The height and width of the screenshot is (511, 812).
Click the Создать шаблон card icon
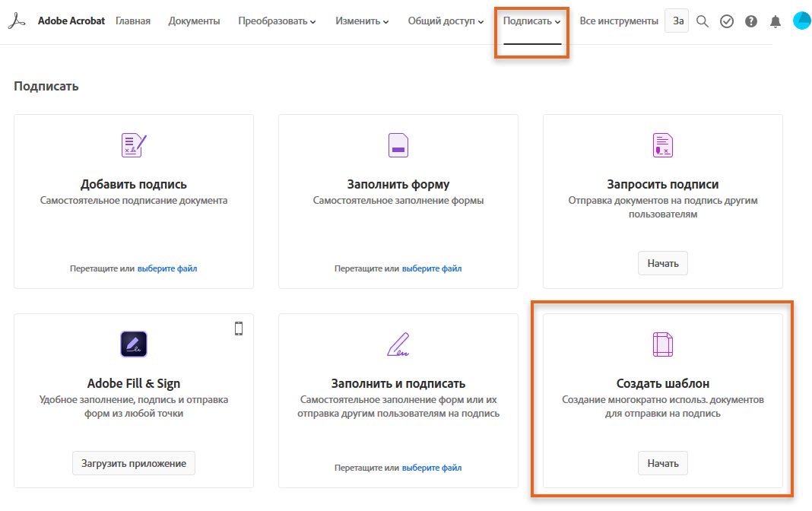663,344
